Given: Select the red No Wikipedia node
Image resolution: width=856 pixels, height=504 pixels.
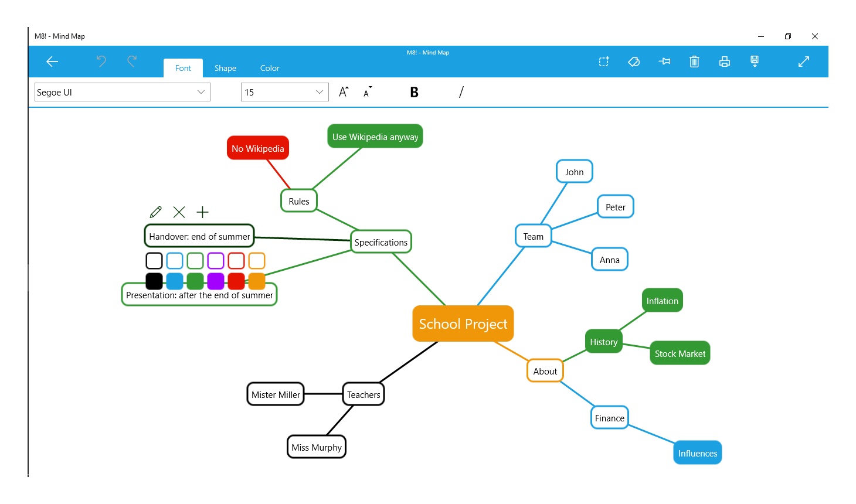Looking at the screenshot, I should coord(258,148).
